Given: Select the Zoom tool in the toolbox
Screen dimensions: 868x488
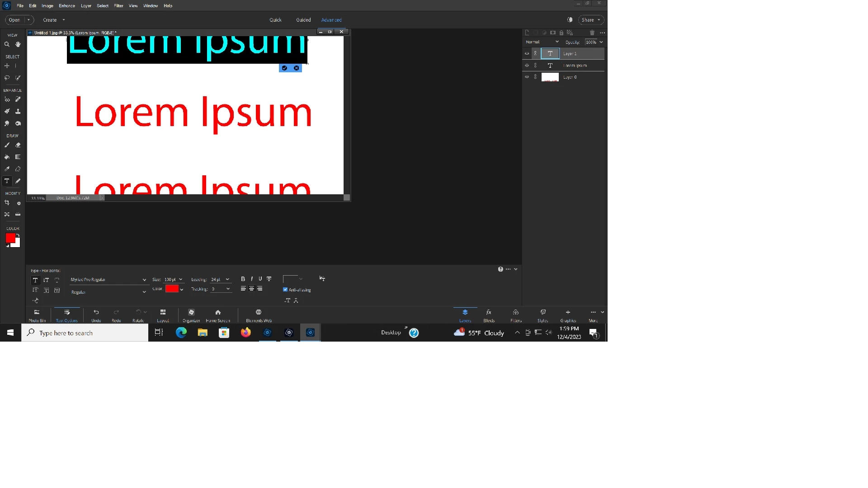Looking at the screenshot, I should click(7, 44).
